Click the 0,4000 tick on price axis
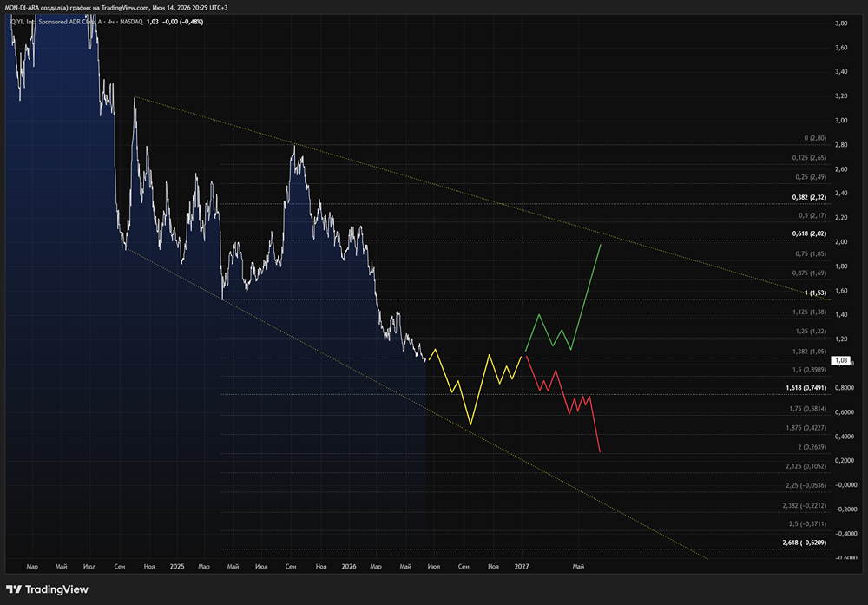The image size is (868, 605). coord(845,437)
